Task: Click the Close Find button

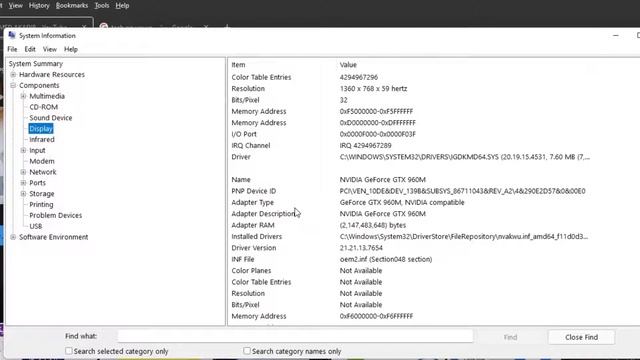Action: pos(581,337)
